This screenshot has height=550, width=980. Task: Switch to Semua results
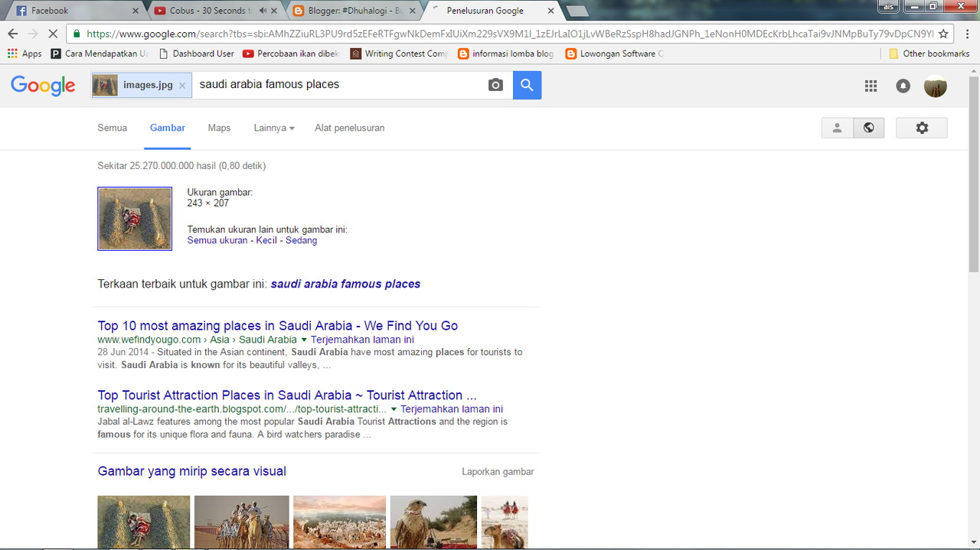(112, 128)
